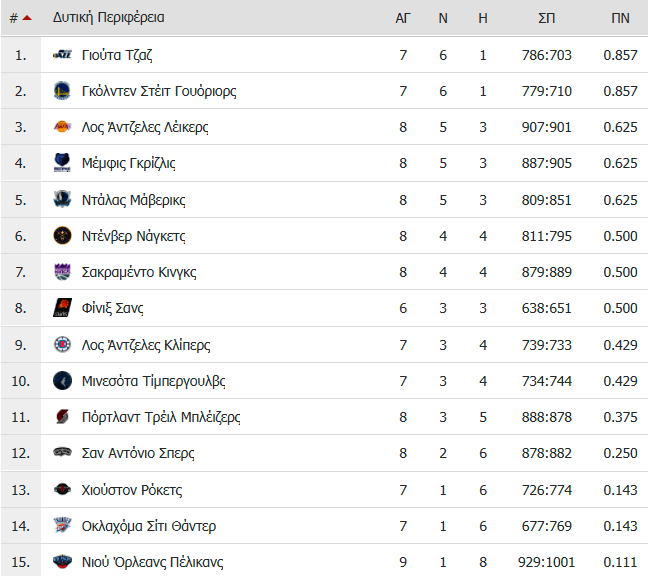Click the Los Angeles Lakers logo

62,127
